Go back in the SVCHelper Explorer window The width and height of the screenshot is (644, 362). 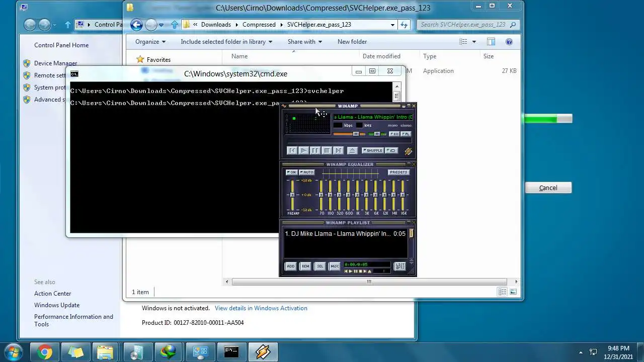click(136, 24)
